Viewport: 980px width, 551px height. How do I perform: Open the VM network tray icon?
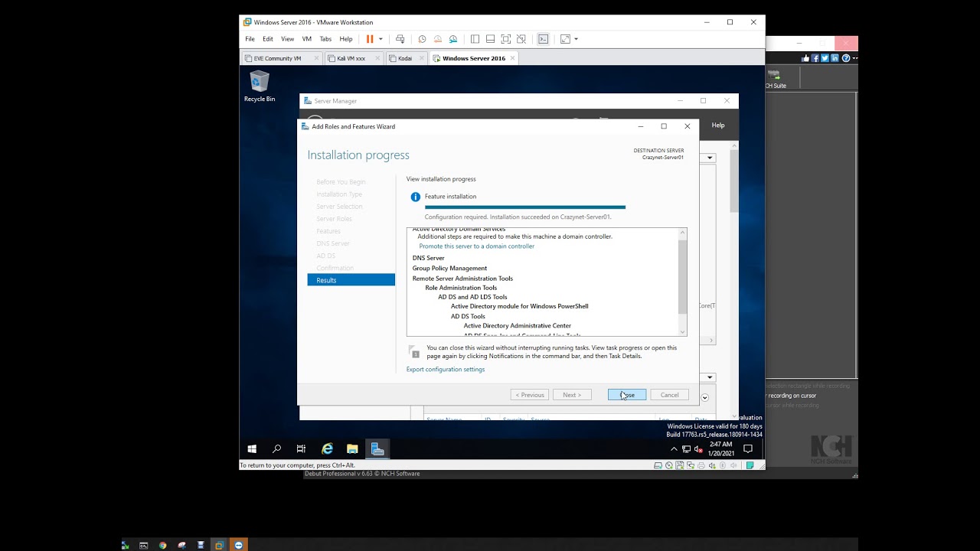point(686,449)
